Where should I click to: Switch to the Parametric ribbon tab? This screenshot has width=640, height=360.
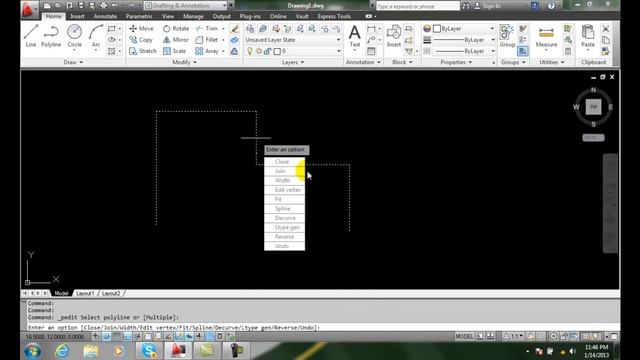coord(139,16)
